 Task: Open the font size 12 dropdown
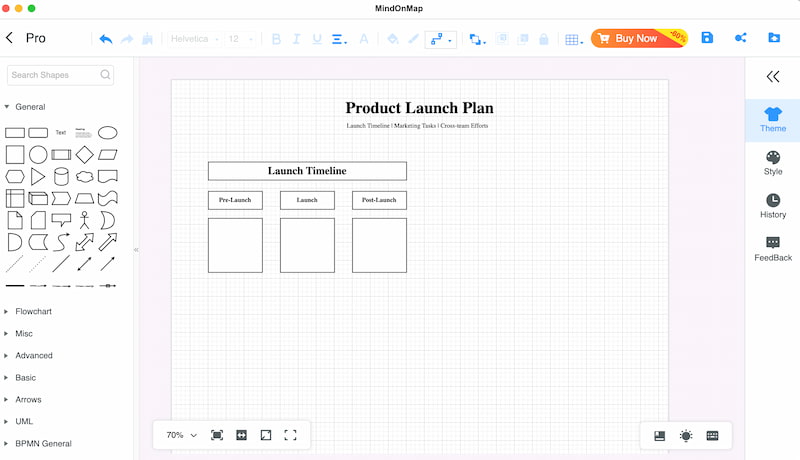coord(240,39)
